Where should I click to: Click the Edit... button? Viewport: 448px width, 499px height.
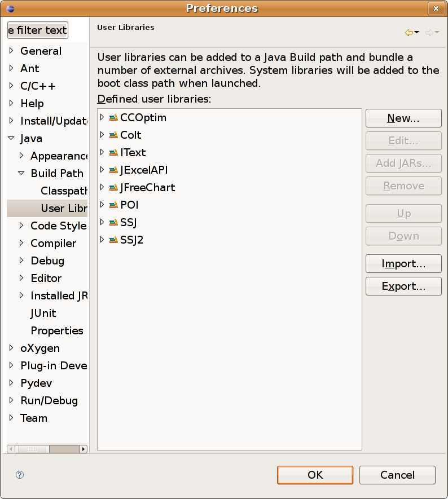pos(403,141)
